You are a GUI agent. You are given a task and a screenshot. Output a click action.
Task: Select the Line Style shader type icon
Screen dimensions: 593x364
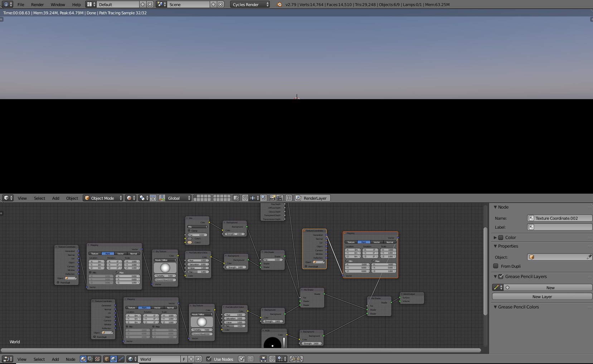121,359
